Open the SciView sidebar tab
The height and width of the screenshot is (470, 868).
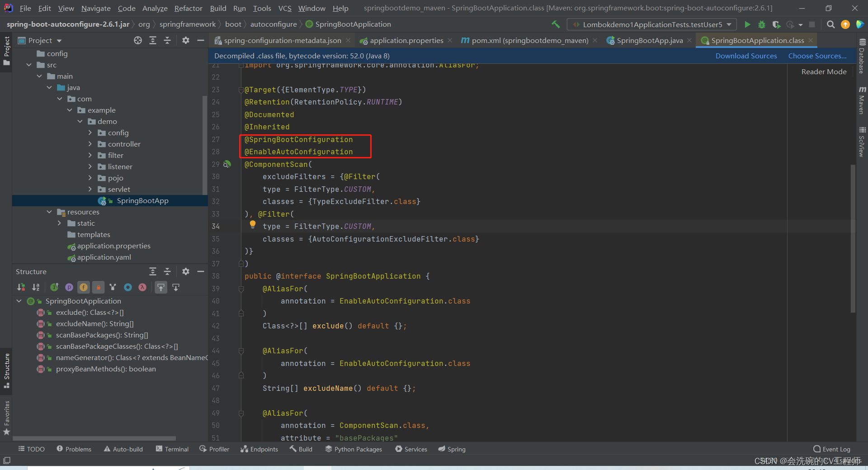click(x=862, y=142)
